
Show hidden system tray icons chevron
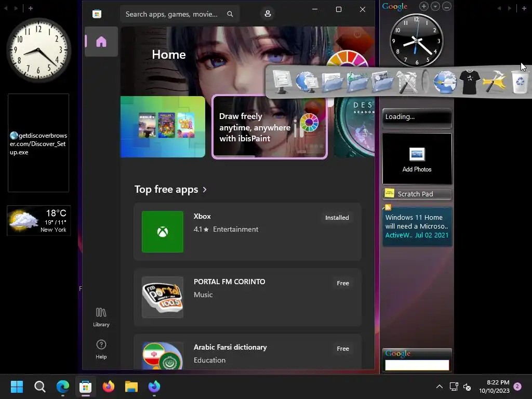[440, 387]
